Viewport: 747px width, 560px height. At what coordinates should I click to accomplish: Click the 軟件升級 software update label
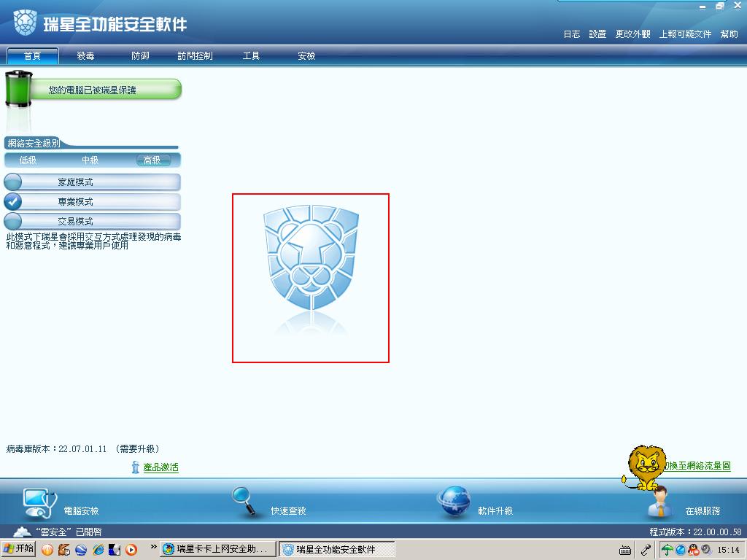(495, 511)
